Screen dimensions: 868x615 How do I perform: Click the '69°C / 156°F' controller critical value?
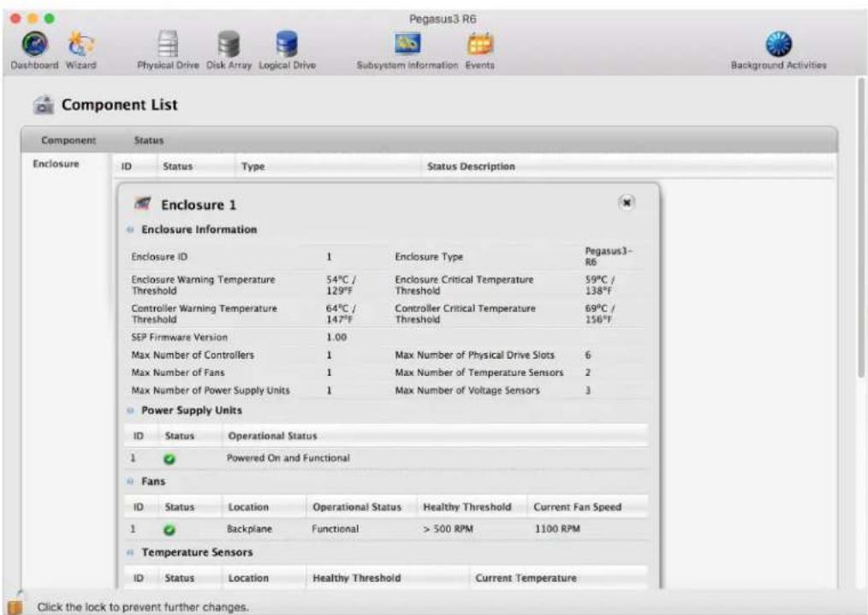tap(600, 314)
